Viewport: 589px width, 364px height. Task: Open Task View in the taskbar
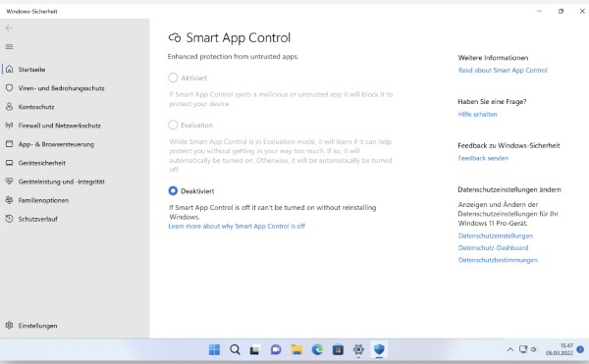coord(255,350)
